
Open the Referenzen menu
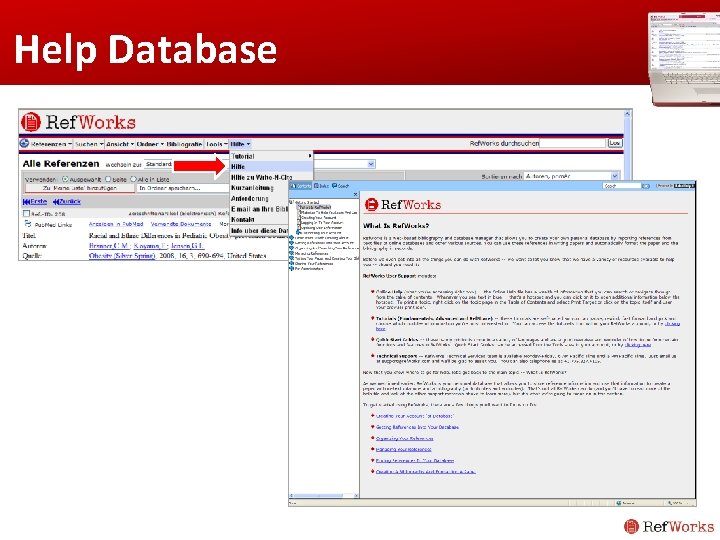pyautogui.click(x=51, y=144)
